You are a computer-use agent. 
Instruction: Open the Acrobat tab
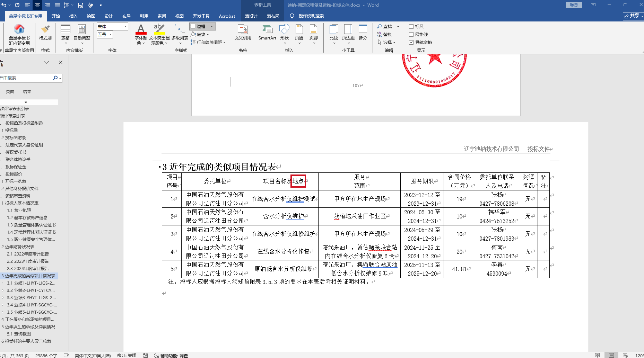tap(227, 16)
